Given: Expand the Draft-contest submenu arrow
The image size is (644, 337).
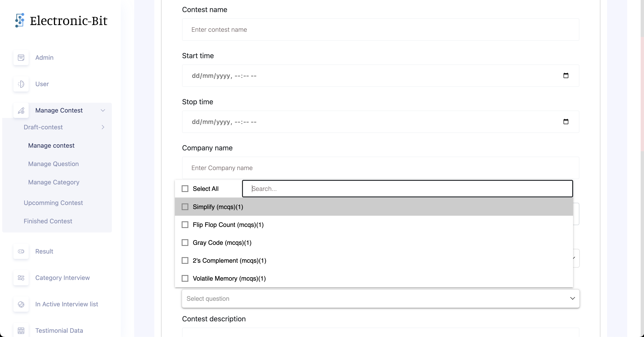Looking at the screenshot, I should [103, 127].
